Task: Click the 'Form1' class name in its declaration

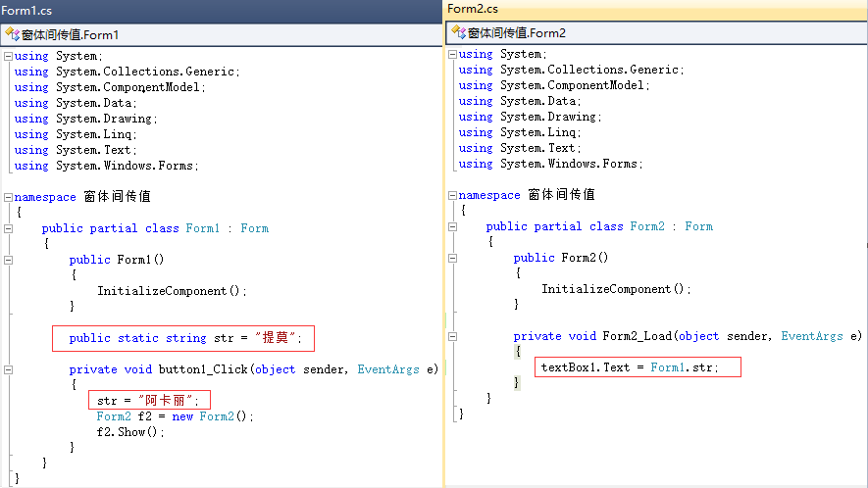Action: [x=203, y=228]
